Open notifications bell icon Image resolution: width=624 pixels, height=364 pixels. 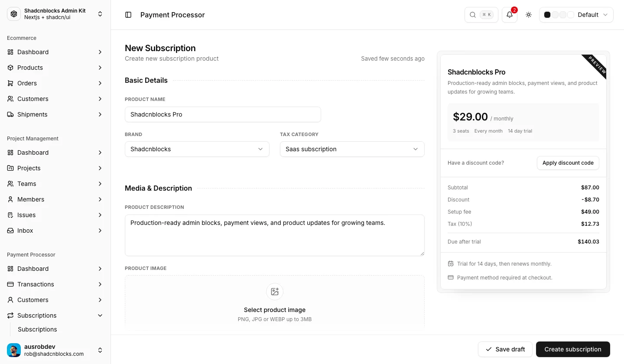(510, 15)
